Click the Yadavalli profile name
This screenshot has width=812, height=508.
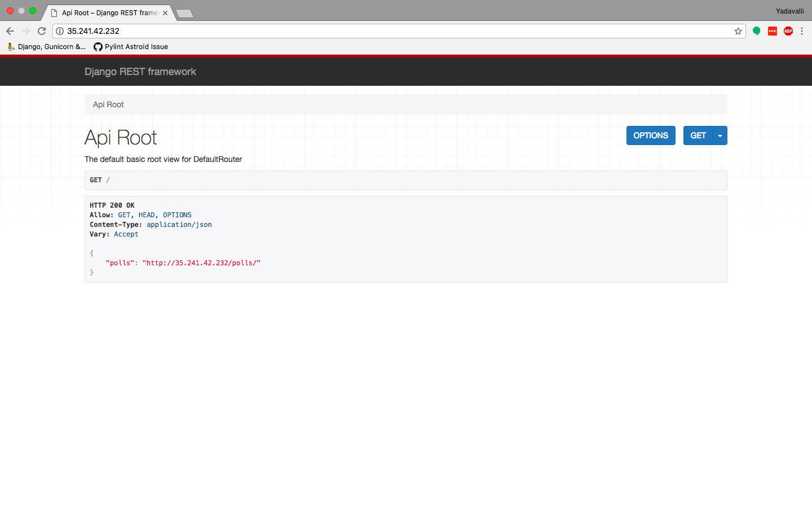tap(789, 11)
